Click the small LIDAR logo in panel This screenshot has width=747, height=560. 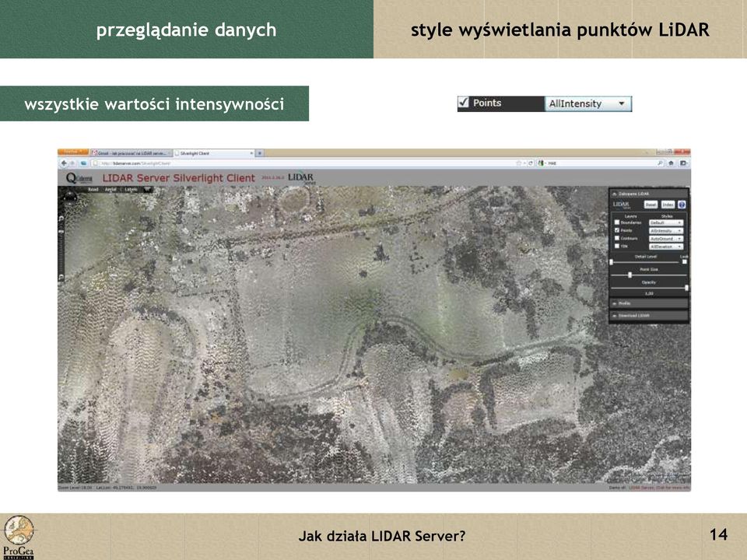[622, 205]
